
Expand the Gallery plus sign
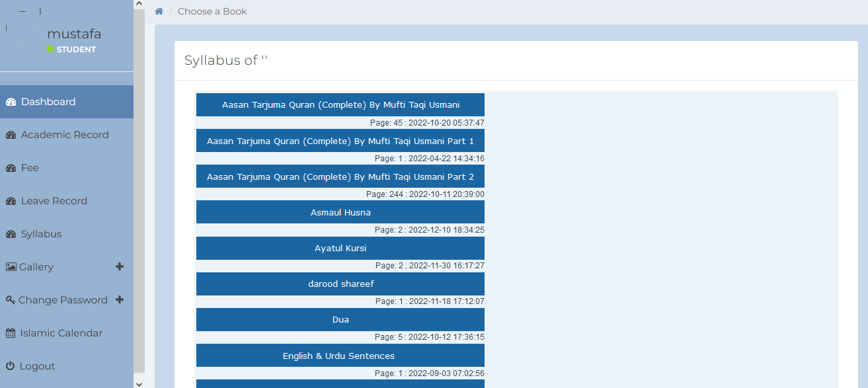120,266
